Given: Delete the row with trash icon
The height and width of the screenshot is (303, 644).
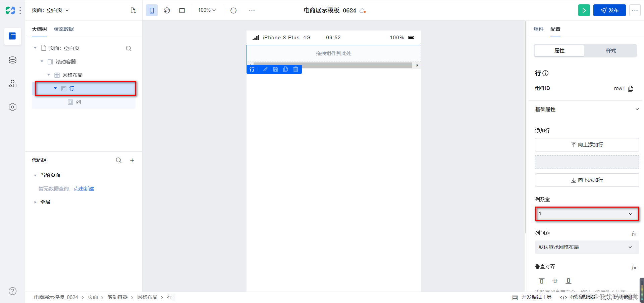Looking at the screenshot, I should coord(296,69).
